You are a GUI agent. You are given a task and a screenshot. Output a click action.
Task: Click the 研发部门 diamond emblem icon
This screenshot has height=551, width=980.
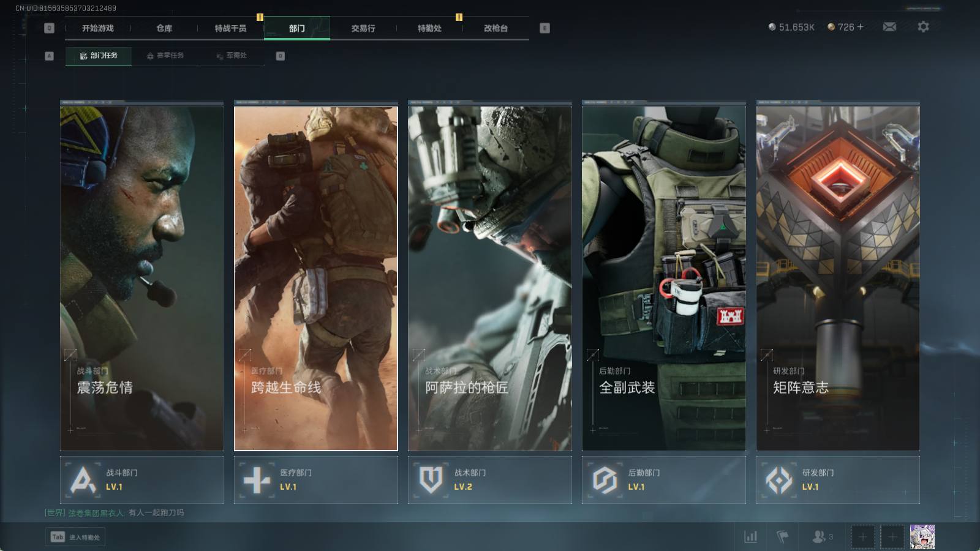779,480
